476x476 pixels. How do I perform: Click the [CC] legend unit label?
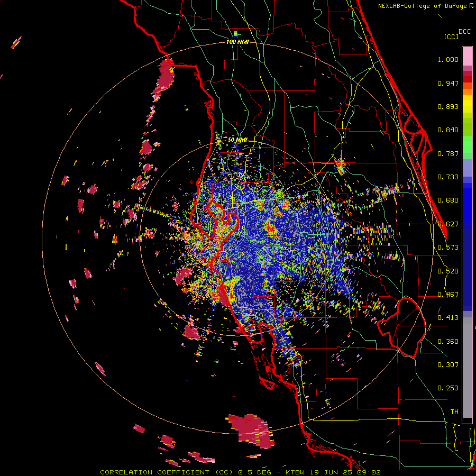tap(451, 36)
